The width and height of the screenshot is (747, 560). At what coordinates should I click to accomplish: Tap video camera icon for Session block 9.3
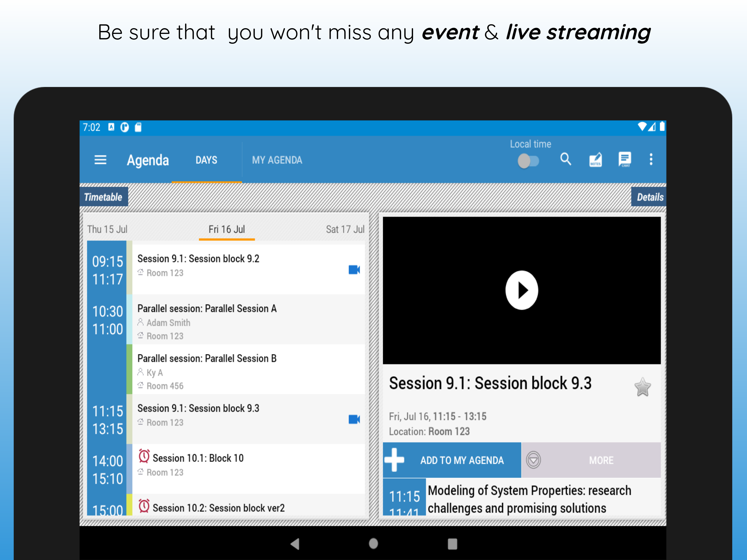pos(354,419)
